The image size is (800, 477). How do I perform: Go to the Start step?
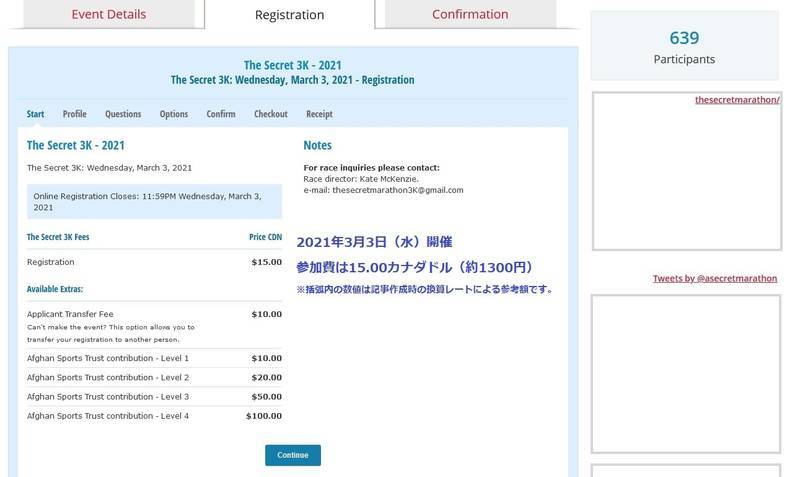pos(35,114)
